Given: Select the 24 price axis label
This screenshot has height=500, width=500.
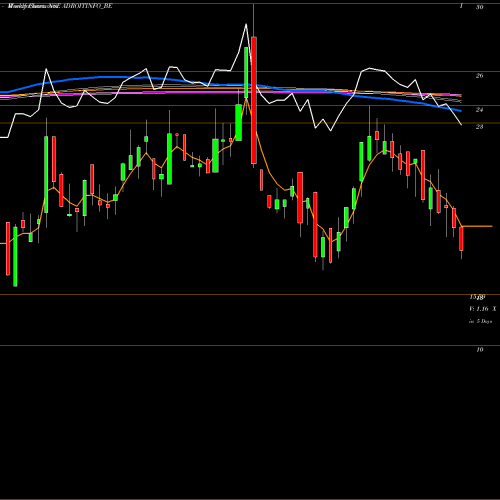Looking at the screenshot, I should click(x=479, y=110).
